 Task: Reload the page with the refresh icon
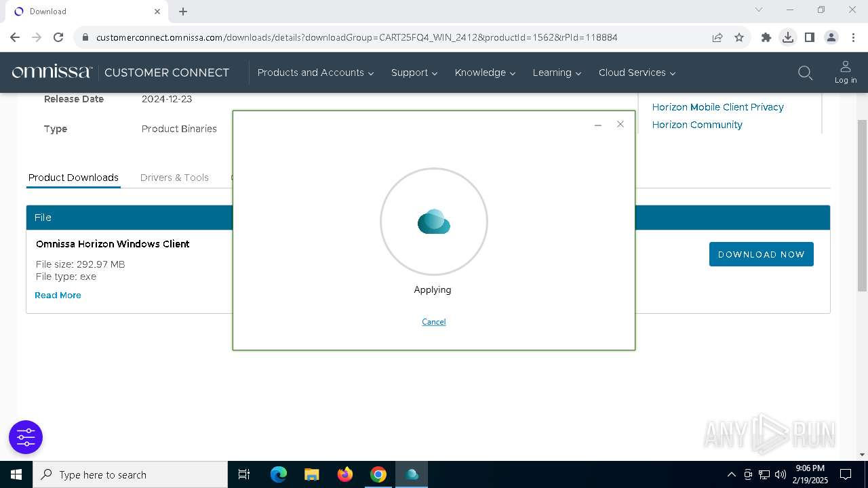click(58, 37)
